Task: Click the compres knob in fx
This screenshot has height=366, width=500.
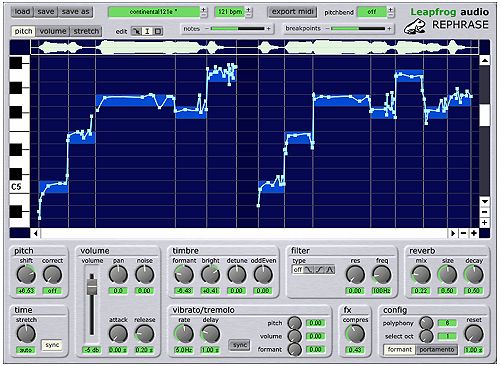Action: [x=355, y=334]
